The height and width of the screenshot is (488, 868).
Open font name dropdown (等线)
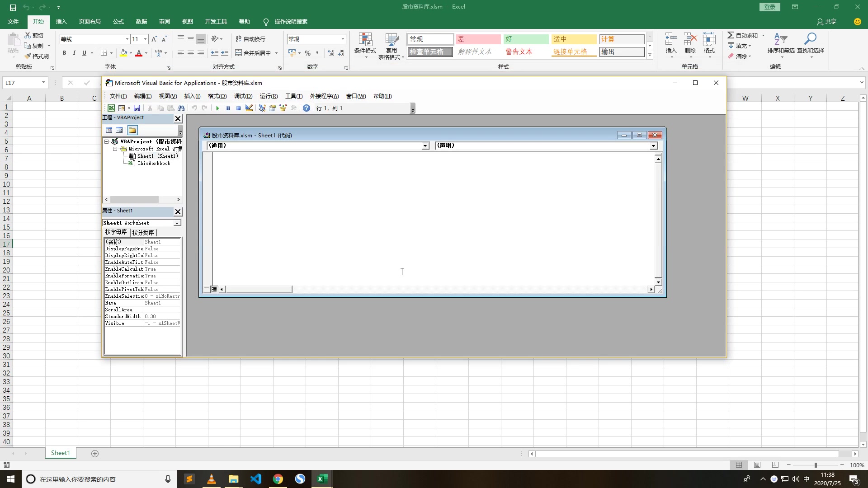coord(127,39)
